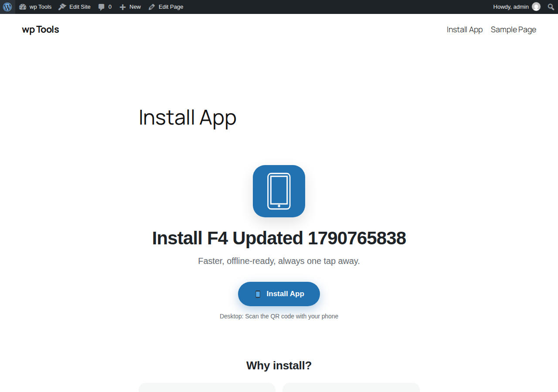Click Edit Page in admin bar
The width and height of the screenshot is (558, 392).
click(166, 7)
